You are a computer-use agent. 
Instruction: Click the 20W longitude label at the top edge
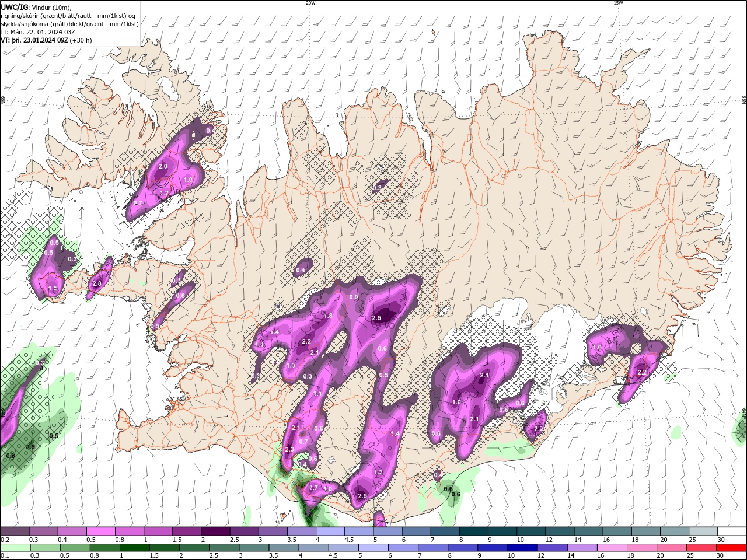point(310,3)
